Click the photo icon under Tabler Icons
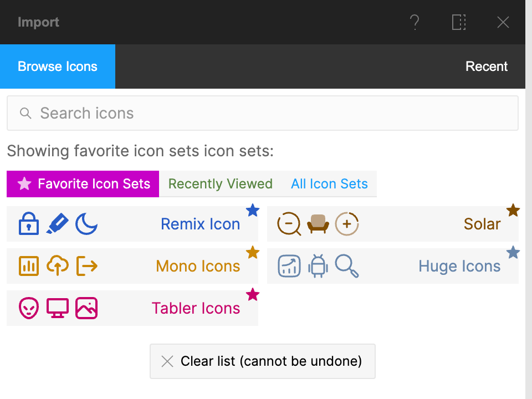The width and height of the screenshot is (532, 399). (86, 308)
